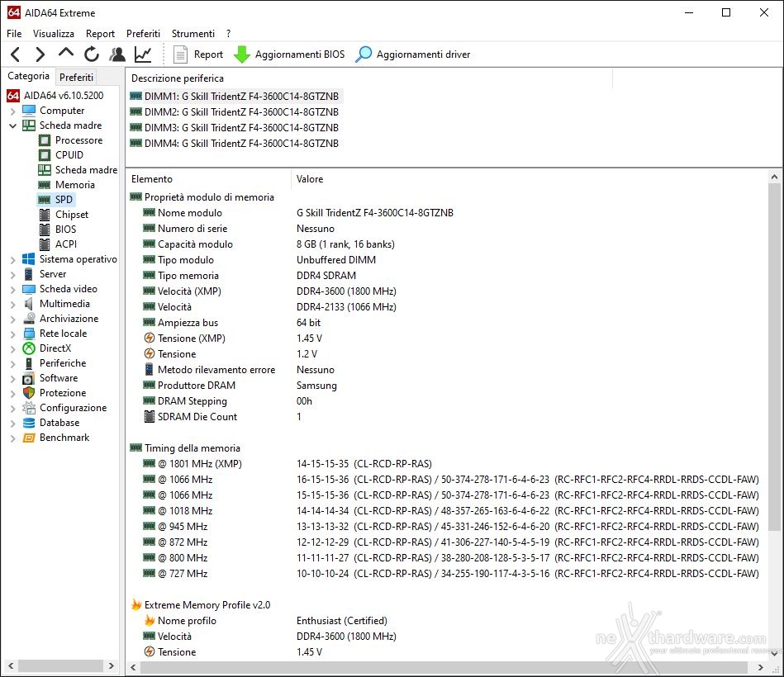Open the File menu
This screenshot has width=784, height=677.
coord(14,34)
